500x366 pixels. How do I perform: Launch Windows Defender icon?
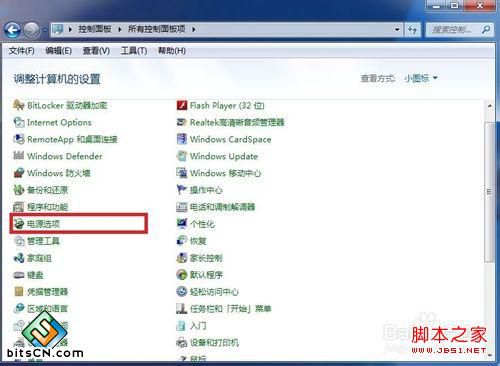[x=19, y=156]
